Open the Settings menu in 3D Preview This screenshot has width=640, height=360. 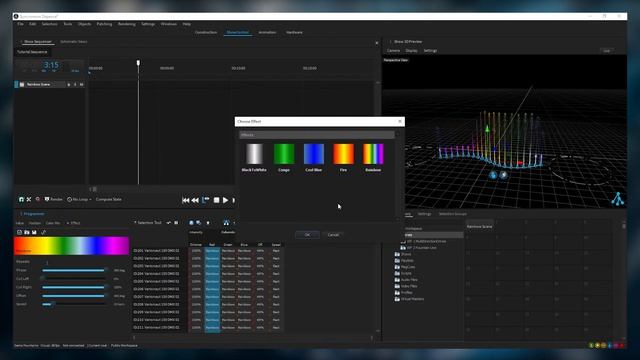(x=430, y=51)
